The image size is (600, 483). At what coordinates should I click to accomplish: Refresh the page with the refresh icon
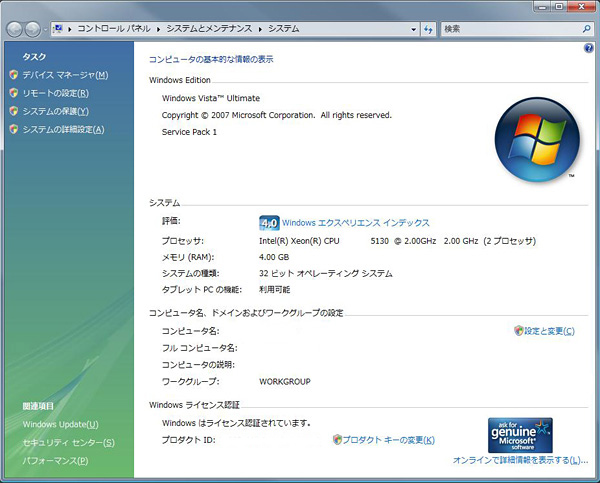tap(428, 29)
